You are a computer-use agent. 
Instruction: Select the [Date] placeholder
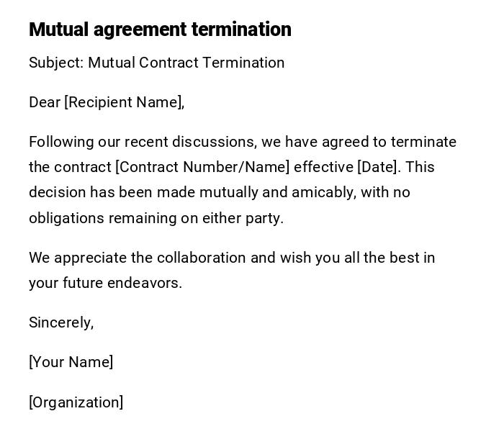coord(377,167)
